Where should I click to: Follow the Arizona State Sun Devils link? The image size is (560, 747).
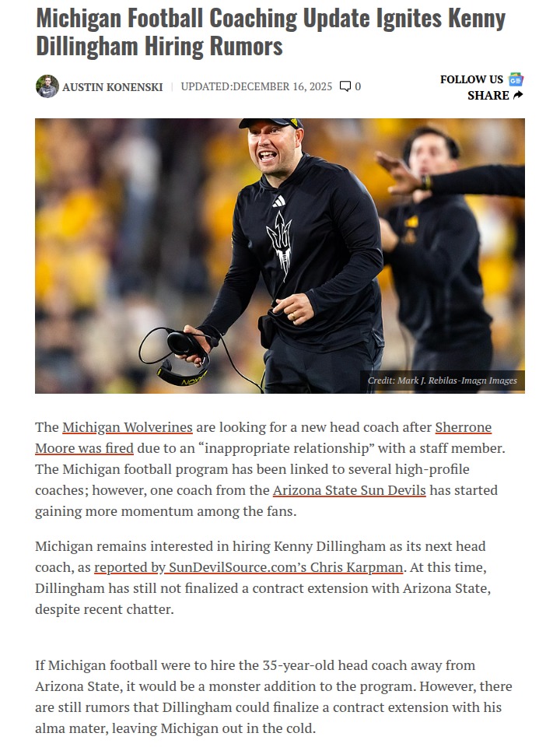click(349, 490)
